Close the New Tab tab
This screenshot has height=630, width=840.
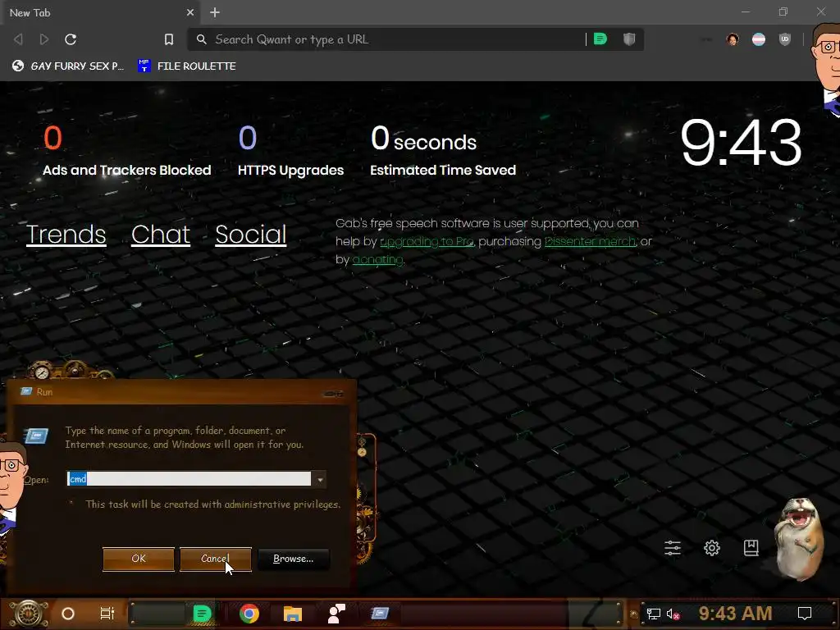point(189,12)
